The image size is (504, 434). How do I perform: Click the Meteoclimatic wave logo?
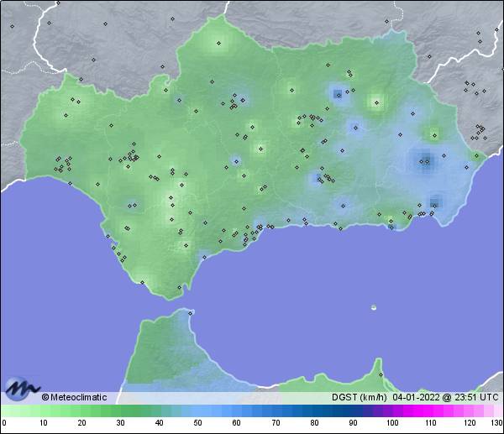pos(20,388)
